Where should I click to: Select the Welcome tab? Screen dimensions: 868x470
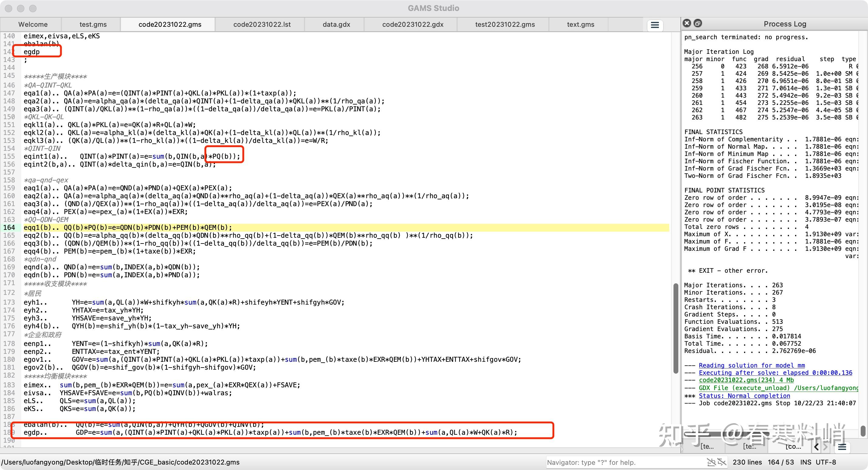pyautogui.click(x=33, y=25)
